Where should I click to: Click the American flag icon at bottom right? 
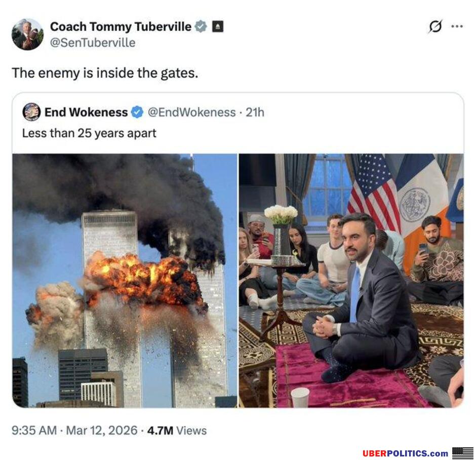pyautogui.click(x=462, y=453)
